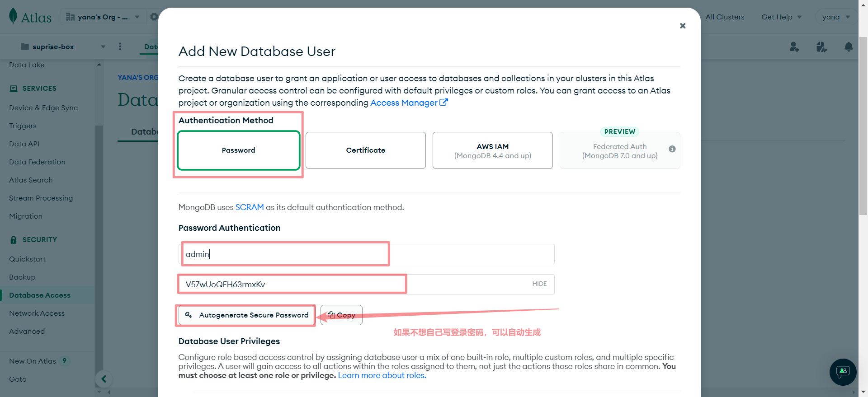Open yana's Org organization dropdown
Screen dimensions: 868x397
(103, 17)
